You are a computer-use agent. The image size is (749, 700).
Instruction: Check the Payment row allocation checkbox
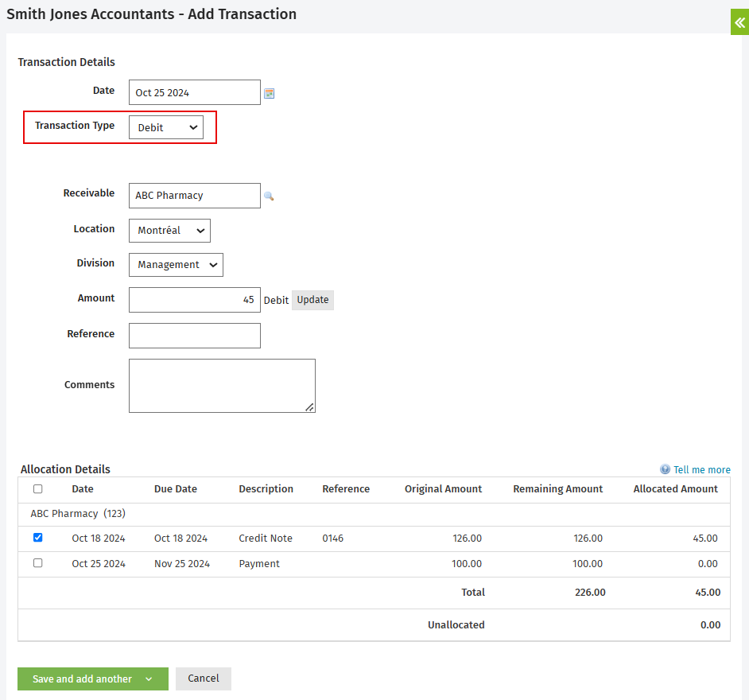[37, 563]
